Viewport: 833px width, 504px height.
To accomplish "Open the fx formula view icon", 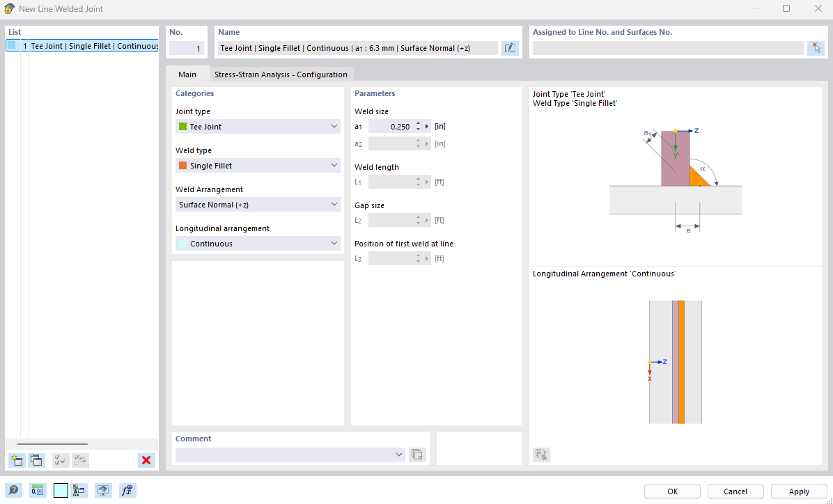I will [x=127, y=490].
